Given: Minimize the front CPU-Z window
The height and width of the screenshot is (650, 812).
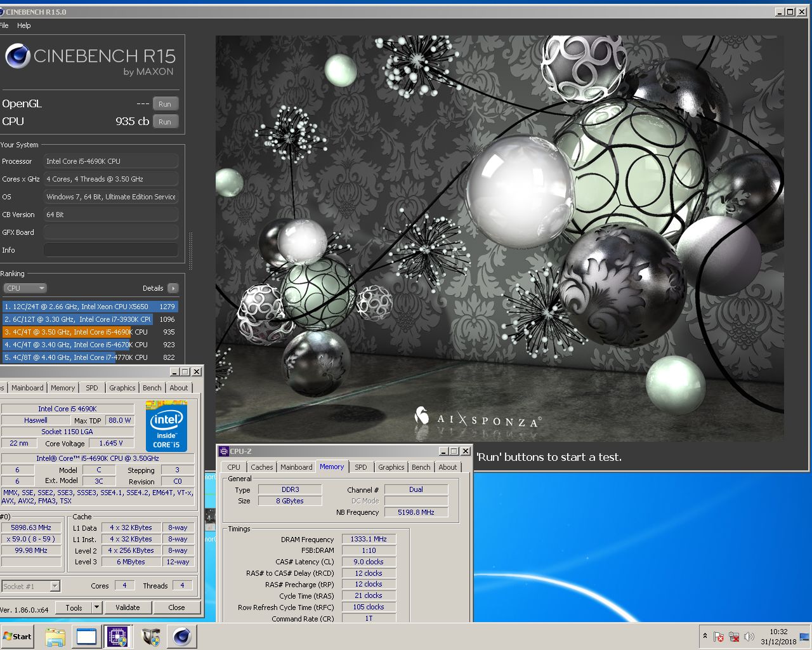Looking at the screenshot, I should [x=443, y=451].
